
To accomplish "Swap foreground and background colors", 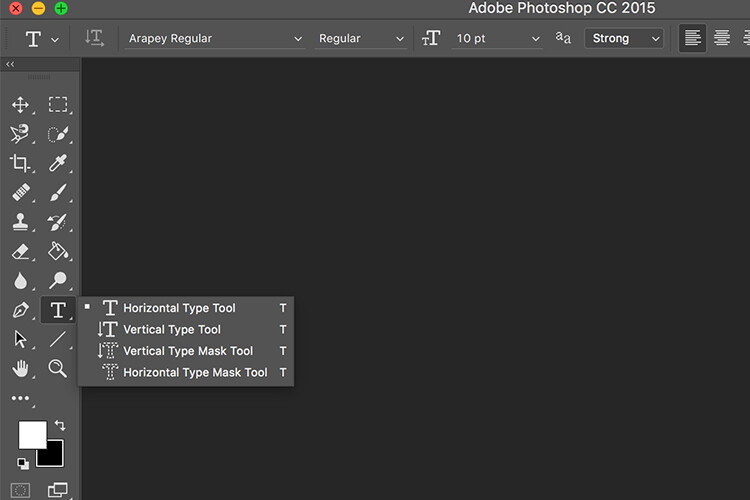I will pyautogui.click(x=60, y=426).
